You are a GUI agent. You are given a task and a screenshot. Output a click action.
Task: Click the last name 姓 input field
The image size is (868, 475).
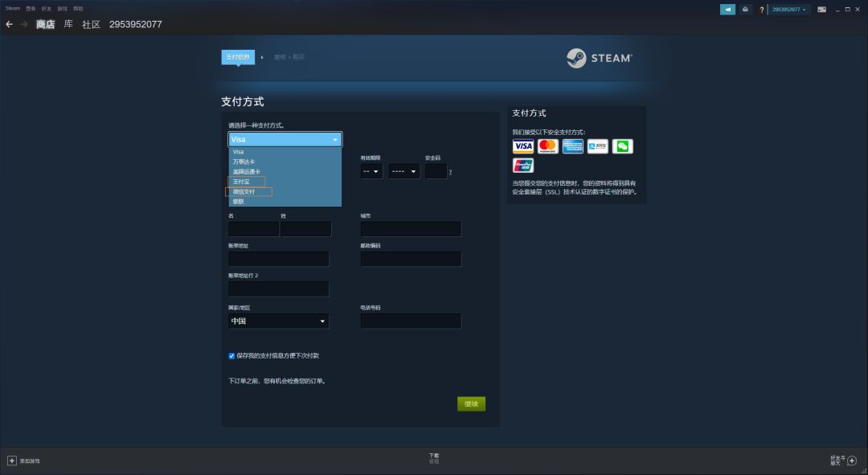pyautogui.click(x=305, y=228)
